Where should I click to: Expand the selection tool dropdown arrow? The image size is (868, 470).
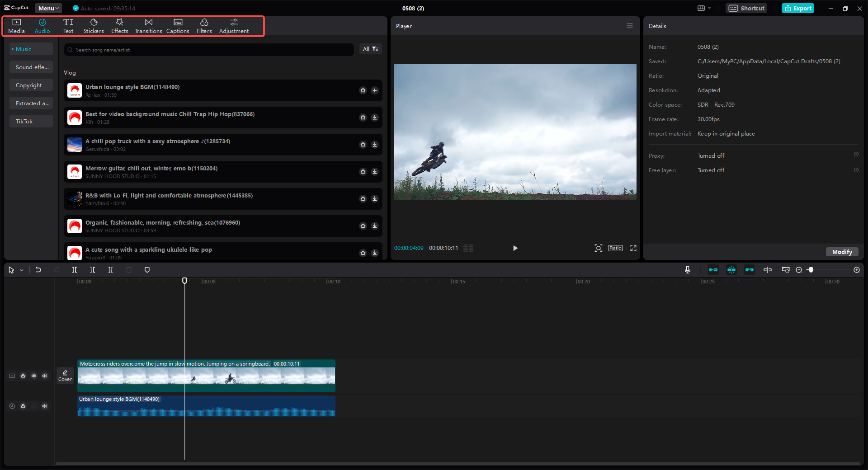click(x=21, y=270)
